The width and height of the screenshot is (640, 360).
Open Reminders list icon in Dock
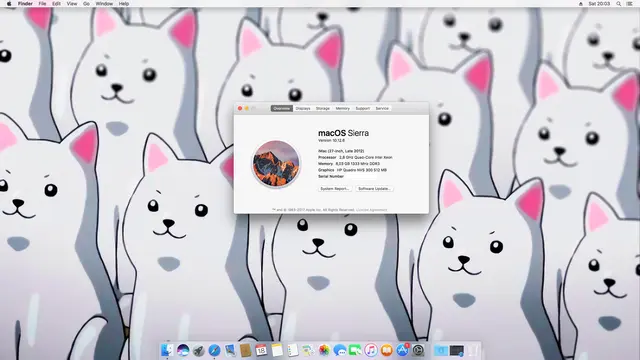pos(293,350)
